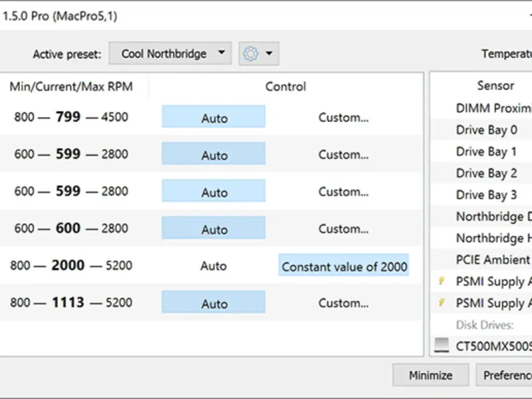Viewport: 532px width, 399px height.
Task: Open Custom control for the 799 RPM fan
Action: click(x=343, y=118)
